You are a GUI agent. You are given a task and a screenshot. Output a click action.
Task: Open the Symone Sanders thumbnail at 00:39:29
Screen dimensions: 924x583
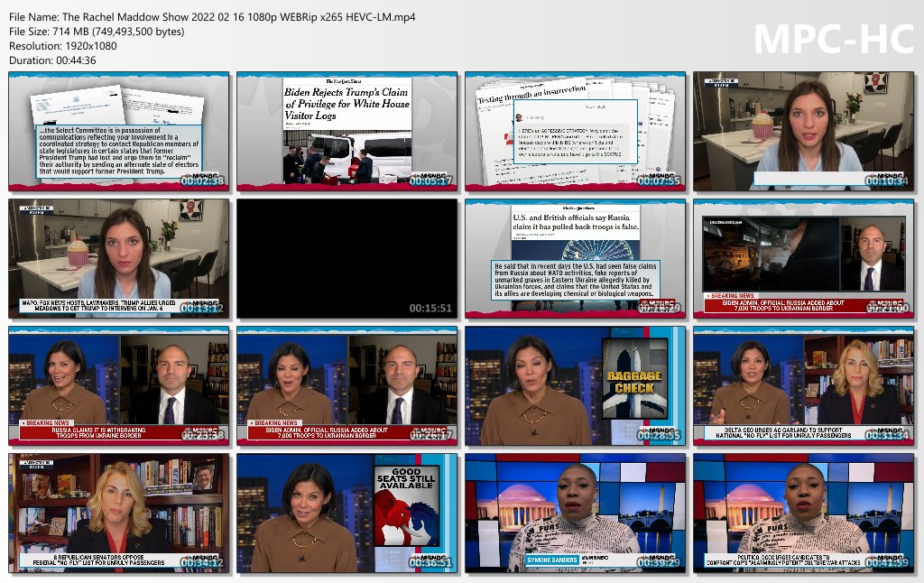tap(575, 513)
